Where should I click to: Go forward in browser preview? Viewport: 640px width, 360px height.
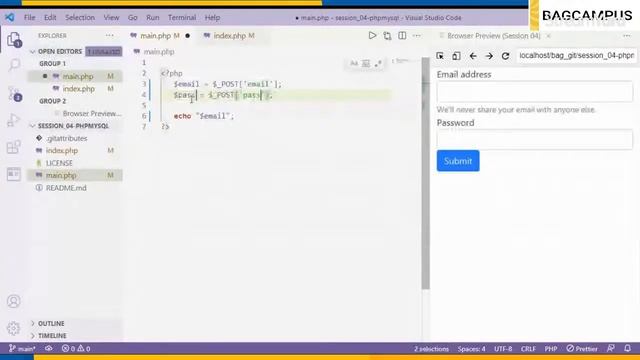489,56
